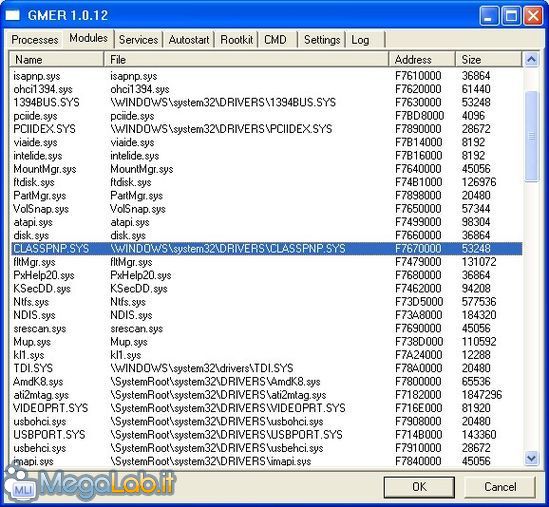Select the 1394BUS.SYS module row

267,103
